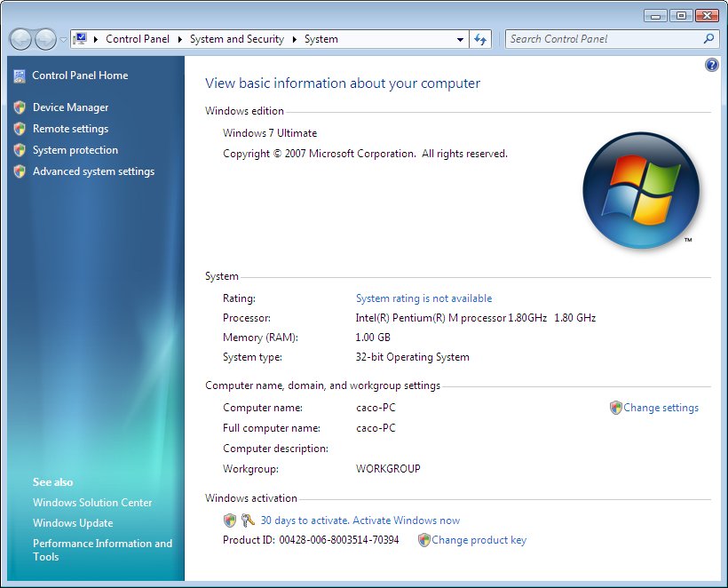Select System in the breadcrumb
This screenshot has height=588, width=728.
(320, 39)
